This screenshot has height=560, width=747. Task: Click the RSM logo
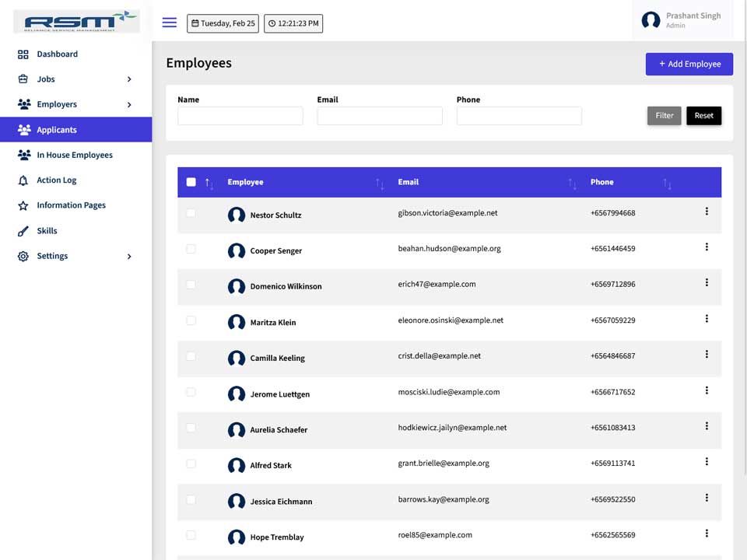[77, 21]
